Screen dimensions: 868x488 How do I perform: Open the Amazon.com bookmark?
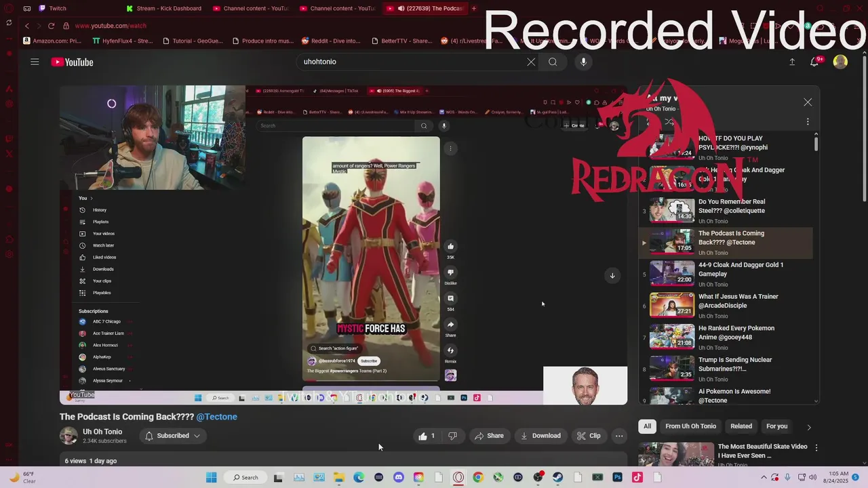coord(52,41)
